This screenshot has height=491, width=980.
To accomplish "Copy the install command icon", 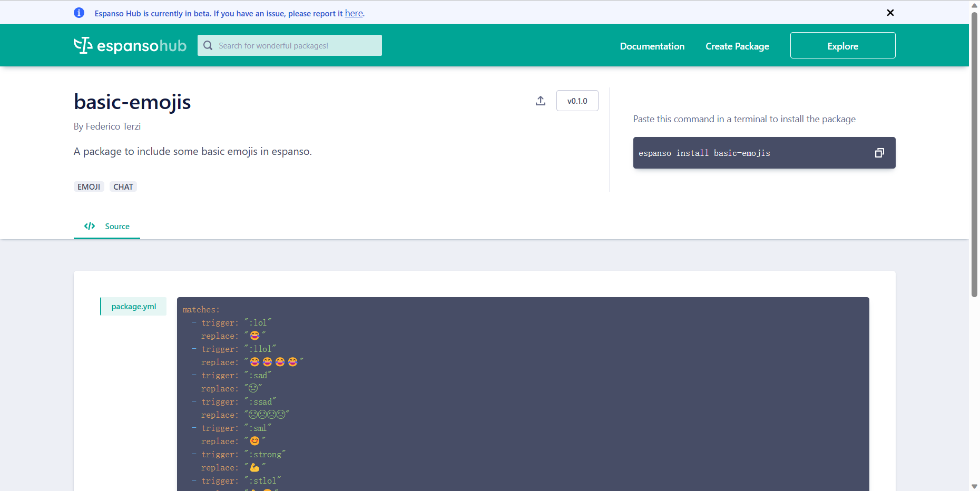I will (x=879, y=153).
